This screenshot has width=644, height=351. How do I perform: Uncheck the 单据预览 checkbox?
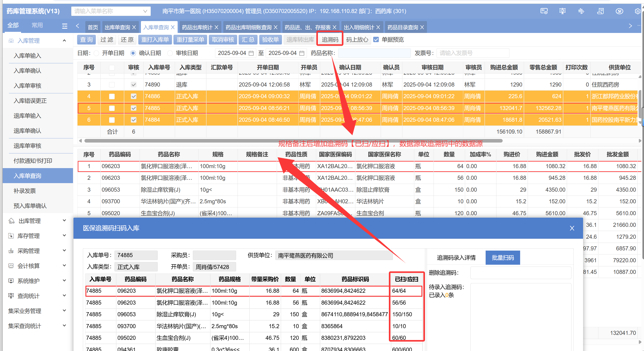pyautogui.click(x=376, y=39)
